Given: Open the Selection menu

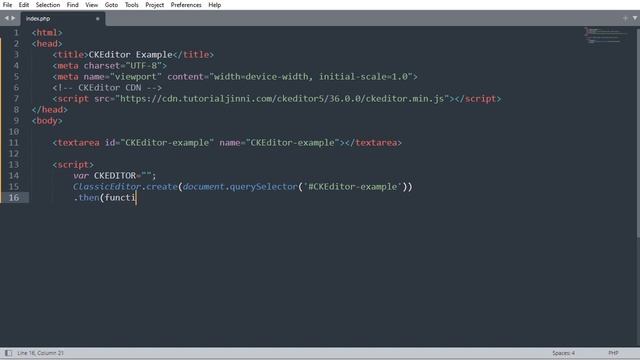Looking at the screenshot, I should 48,5.
